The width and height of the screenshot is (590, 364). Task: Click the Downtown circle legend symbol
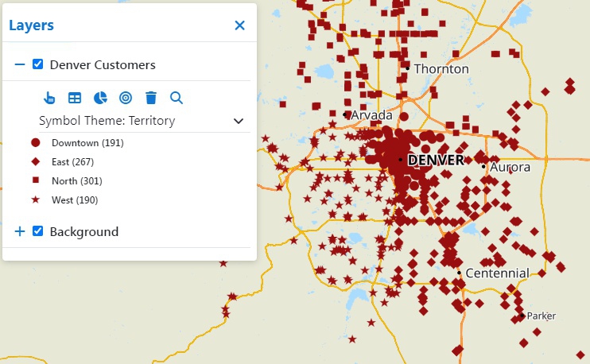coord(36,143)
